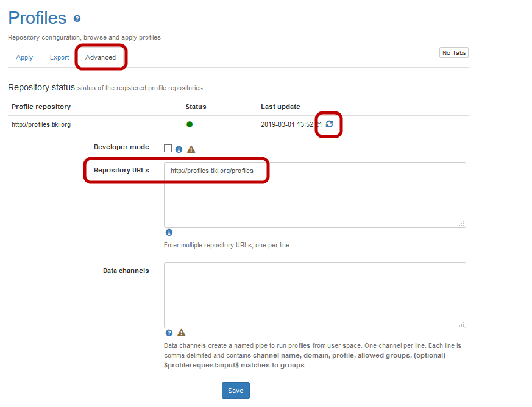532x407 pixels.
Task: Click the help icon below Data channels box
Action: pos(169,333)
